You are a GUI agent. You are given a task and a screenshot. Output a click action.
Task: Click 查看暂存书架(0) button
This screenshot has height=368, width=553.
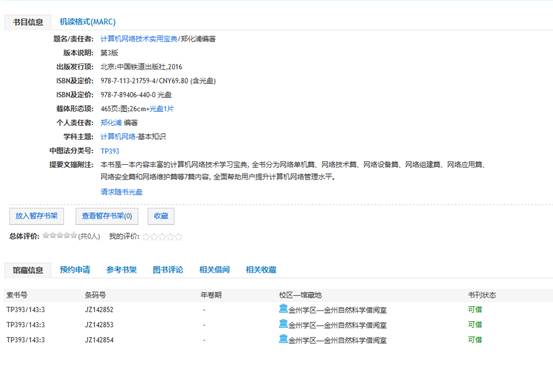pyautogui.click(x=107, y=216)
